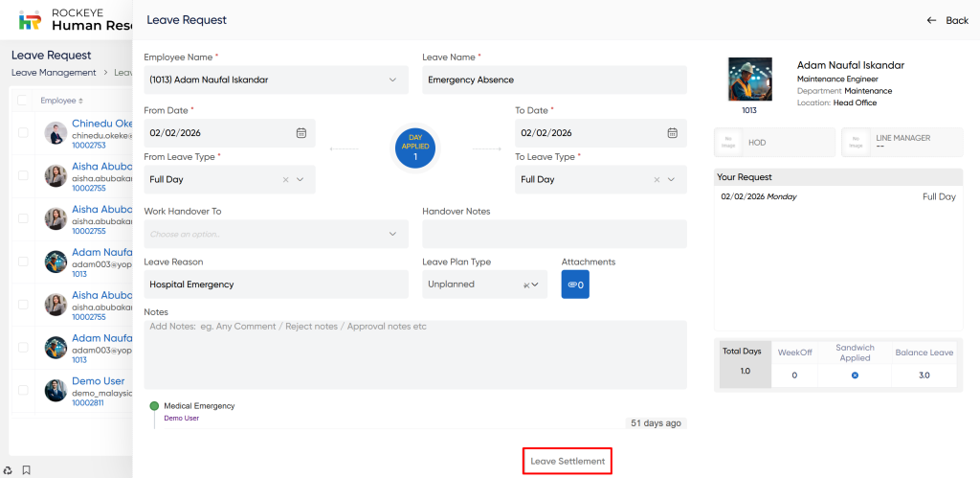
Task: Check the Demo User row checkbox
Action: (x=23, y=391)
